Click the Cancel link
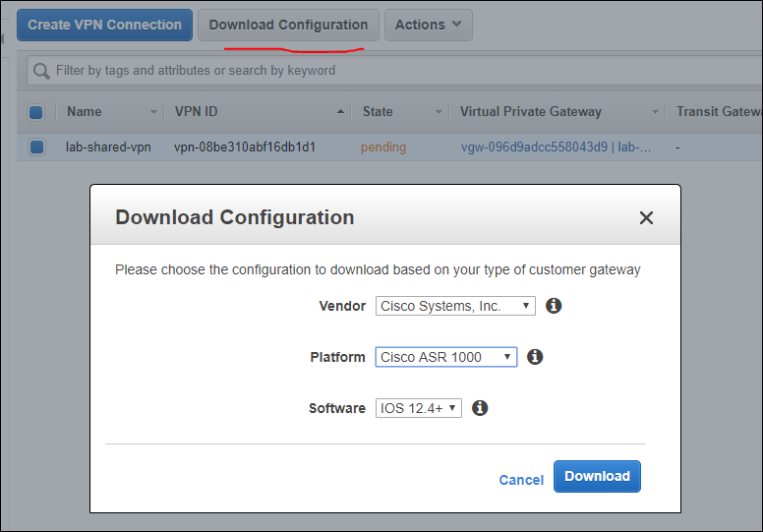 [521, 480]
